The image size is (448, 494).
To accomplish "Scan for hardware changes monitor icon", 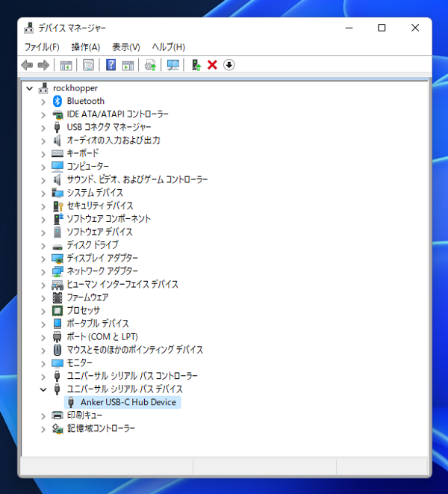I will coord(172,65).
